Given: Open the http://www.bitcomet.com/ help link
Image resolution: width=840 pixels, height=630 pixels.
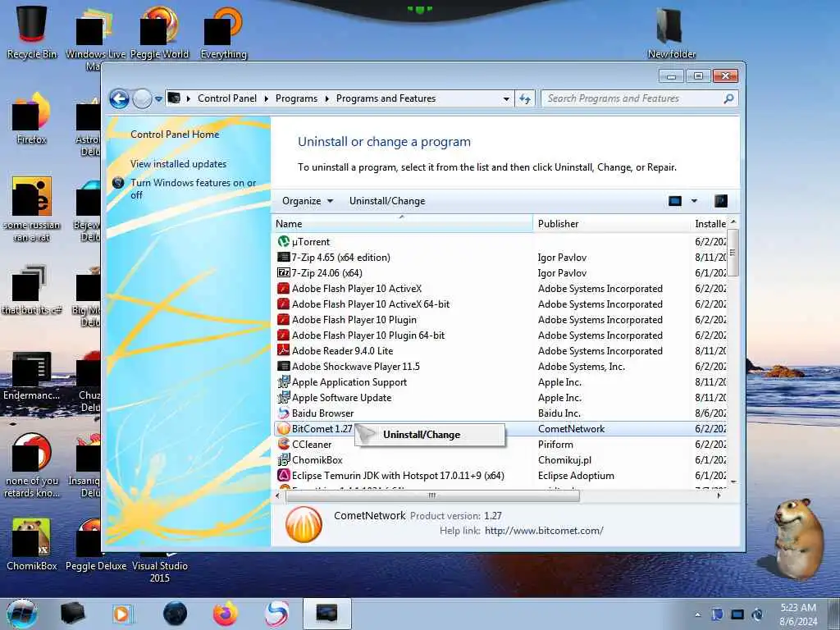Looking at the screenshot, I should 544,531.
